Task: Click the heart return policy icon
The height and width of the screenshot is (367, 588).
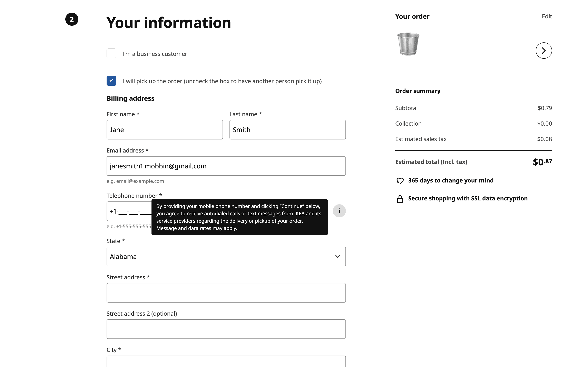Action: point(400,181)
